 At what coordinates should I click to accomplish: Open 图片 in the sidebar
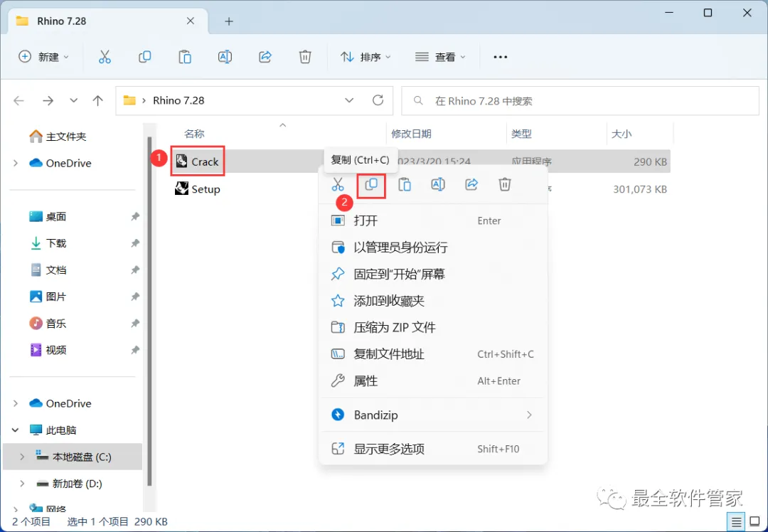[x=48, y=297]
